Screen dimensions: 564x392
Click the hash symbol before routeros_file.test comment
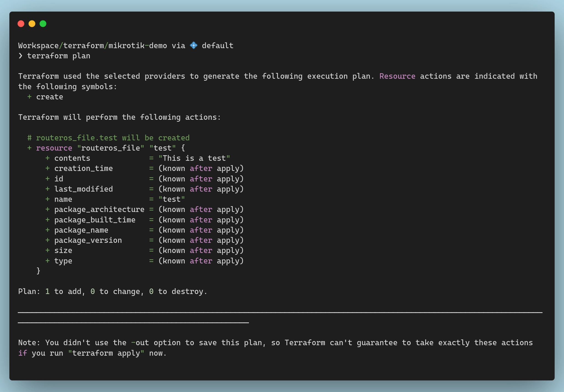click(29, 138)
